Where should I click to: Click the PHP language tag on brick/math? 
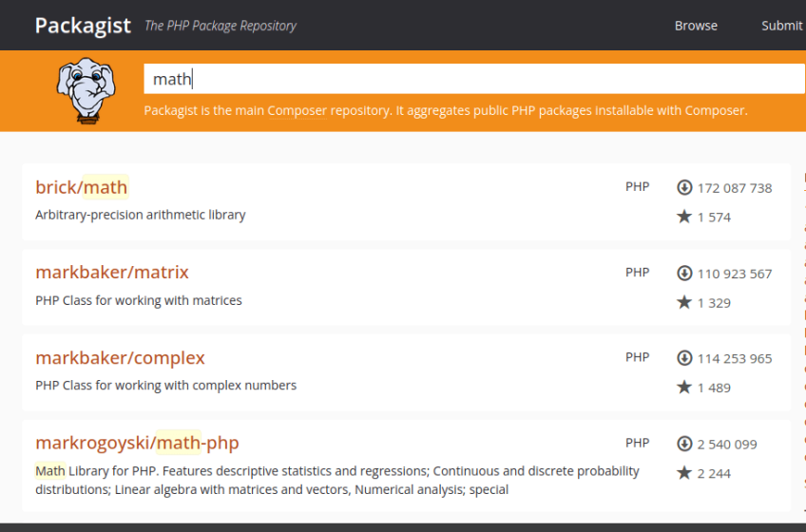637,186
